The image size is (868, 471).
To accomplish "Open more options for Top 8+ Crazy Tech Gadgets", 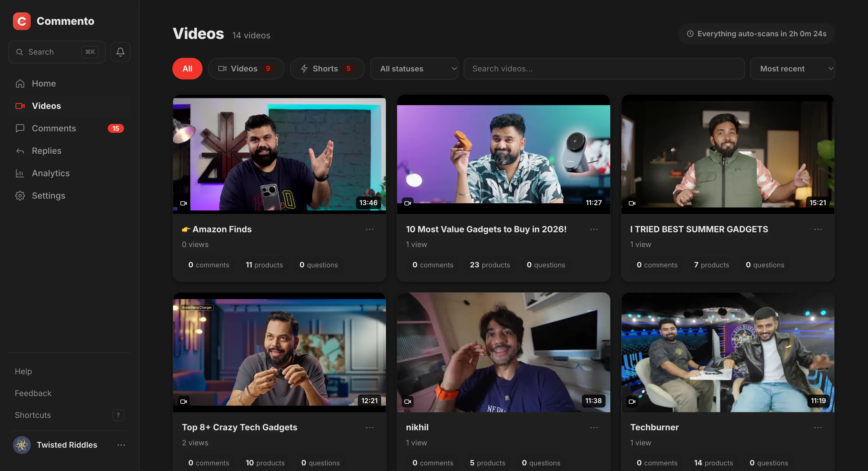I will 370,428.
